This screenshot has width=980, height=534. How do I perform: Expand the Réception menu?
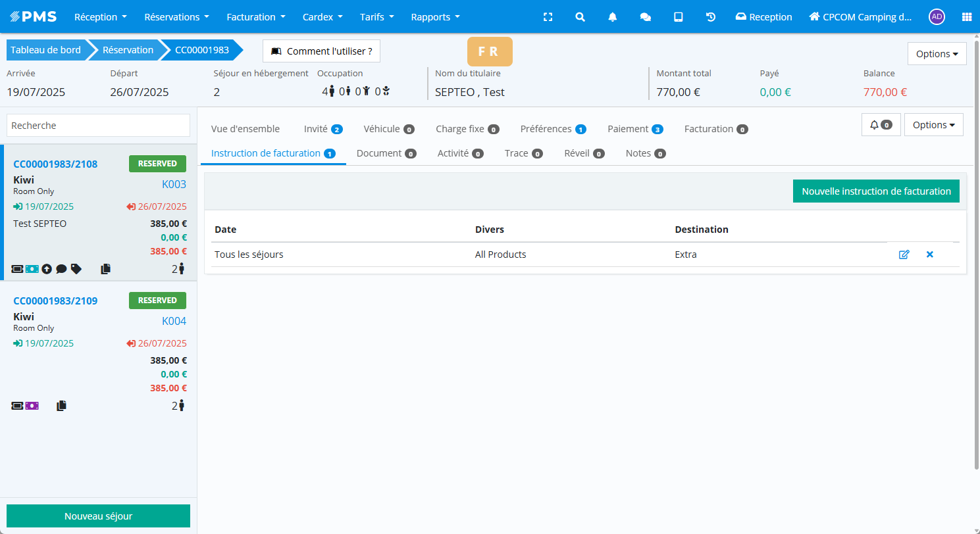101,17
